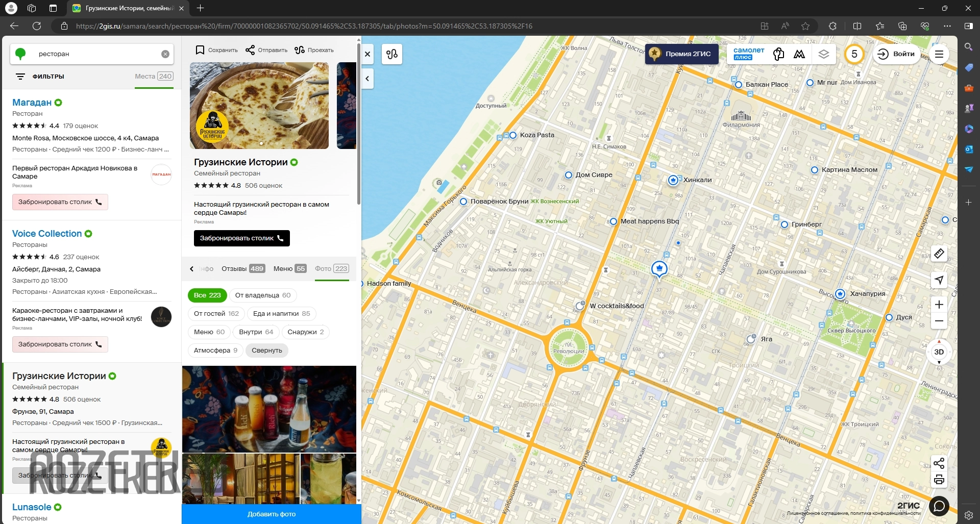Image resolution: width=980 pixels, height=524 pixels.
Task: Switch to the Отзывы 489 tab
Action: [243, 269]
